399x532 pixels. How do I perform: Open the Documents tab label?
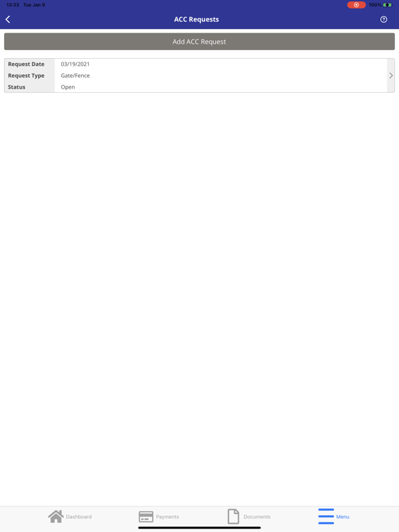pos(257,517)
